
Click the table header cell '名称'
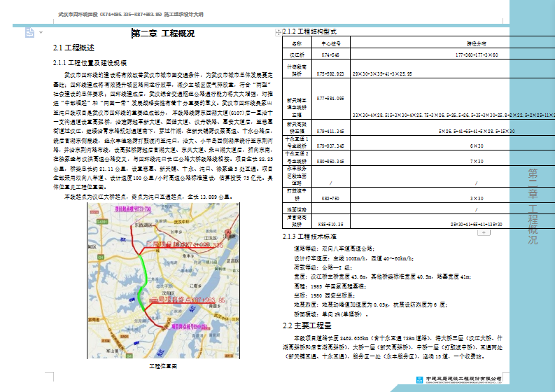tap(297, 43)
